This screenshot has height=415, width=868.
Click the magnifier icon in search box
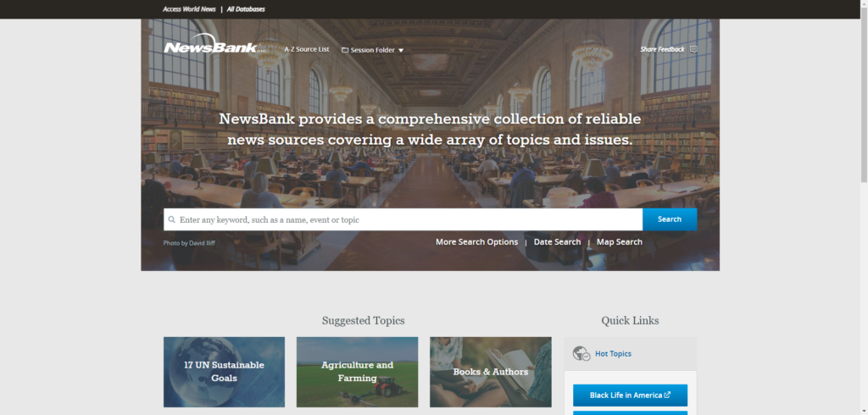172,219
